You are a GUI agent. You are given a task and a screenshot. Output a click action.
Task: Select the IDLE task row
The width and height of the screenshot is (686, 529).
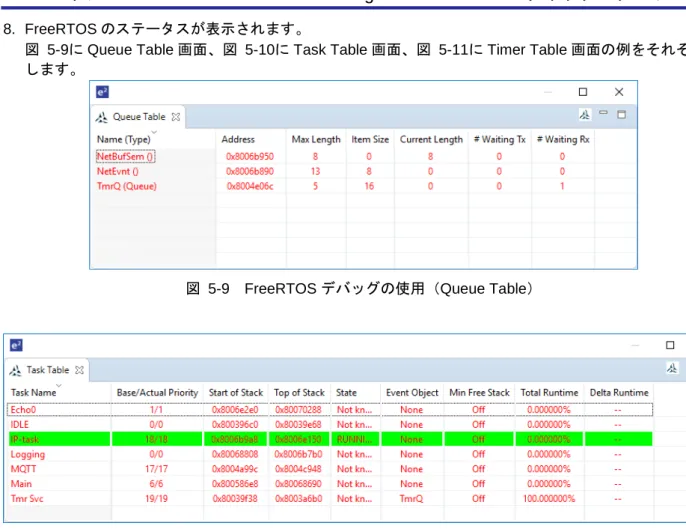[x=330, y=425]
